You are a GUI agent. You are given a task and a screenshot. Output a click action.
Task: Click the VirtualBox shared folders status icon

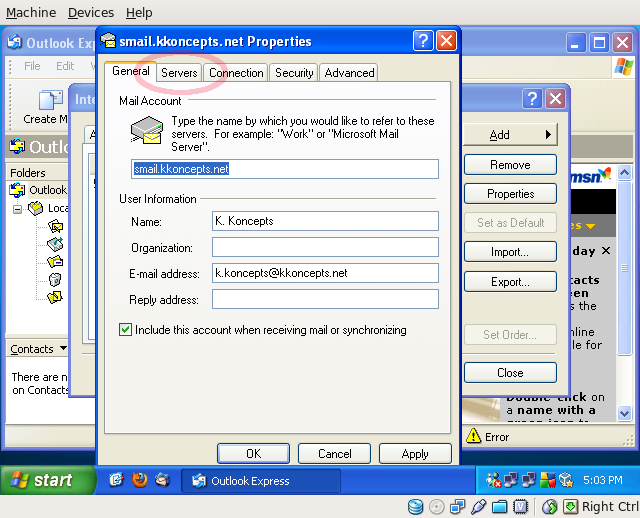point(499,507)
